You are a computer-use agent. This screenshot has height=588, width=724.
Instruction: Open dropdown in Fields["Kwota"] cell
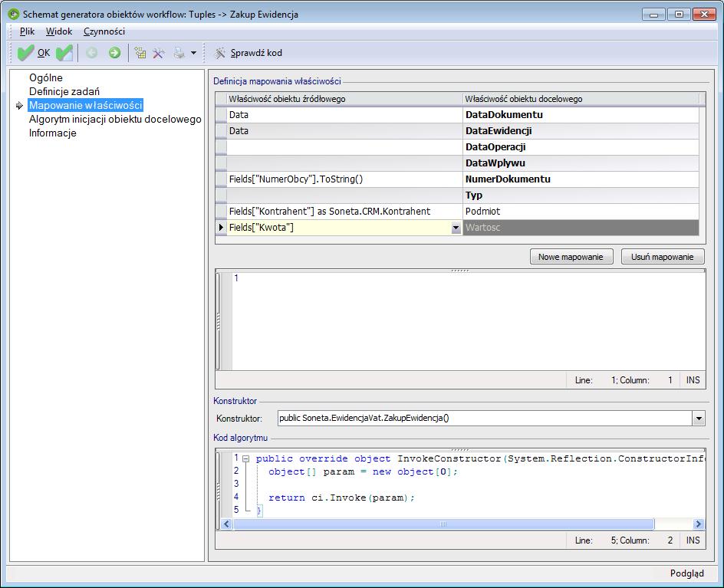click(456, 228)
